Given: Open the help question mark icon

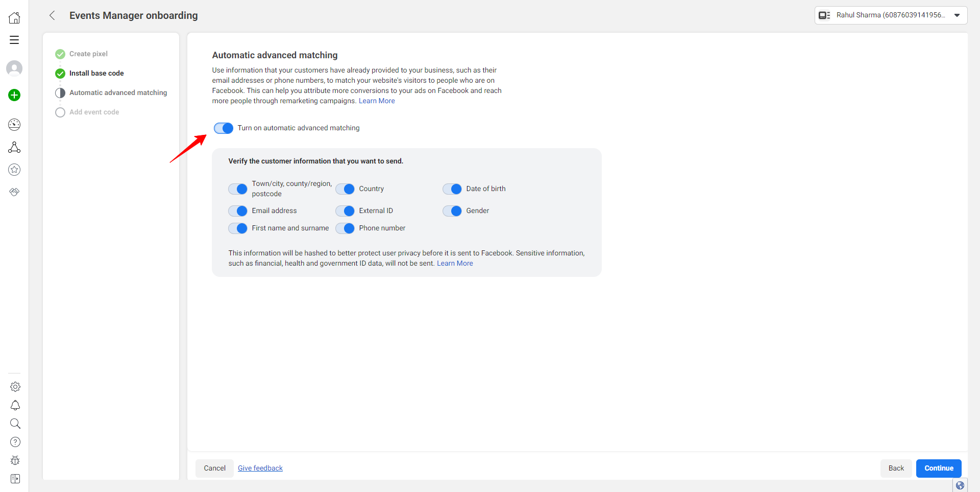Looking at the screenshot, I should point(15,442).
